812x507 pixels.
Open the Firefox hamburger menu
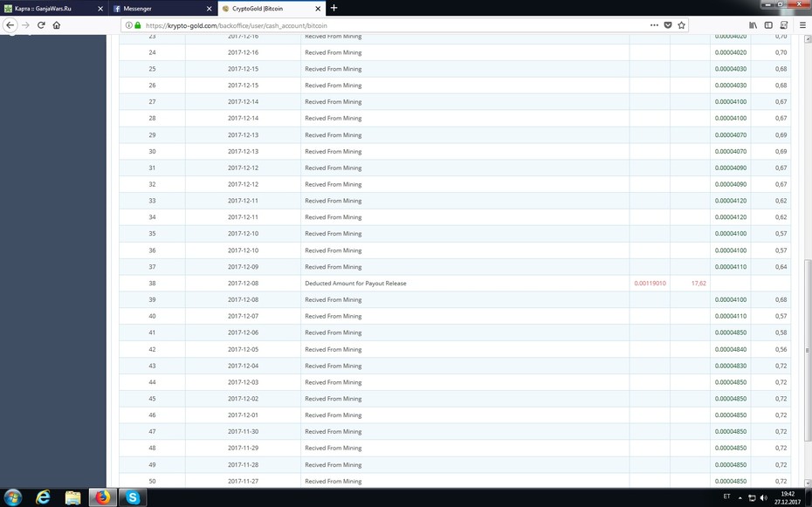[x=802, y=24]
